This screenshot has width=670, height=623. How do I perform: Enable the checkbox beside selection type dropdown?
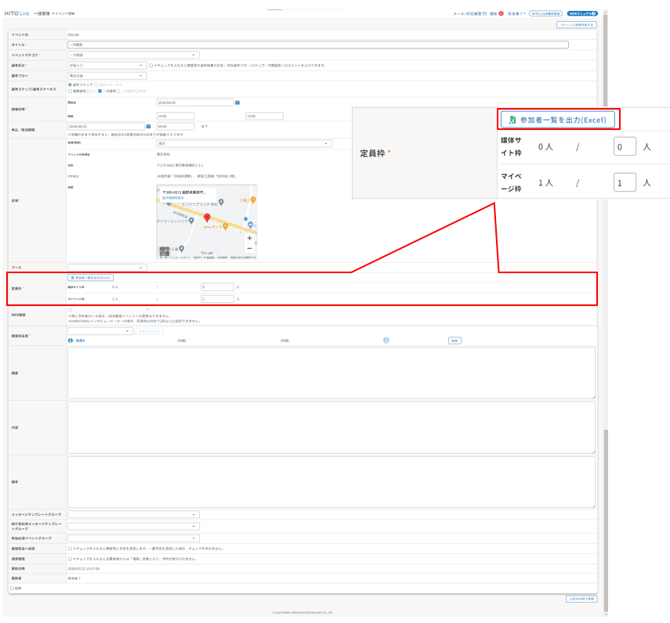[x=152, y=65]
